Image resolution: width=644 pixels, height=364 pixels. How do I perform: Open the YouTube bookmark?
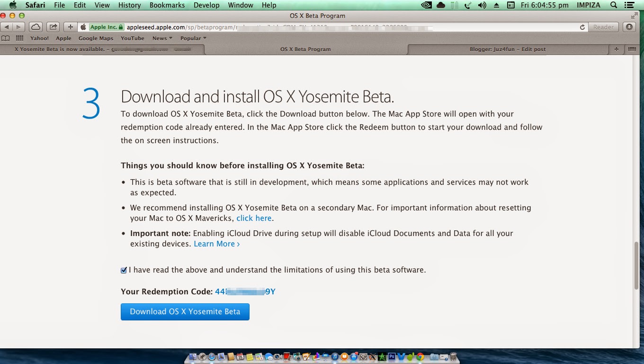pyautogui.click(x=133, y=38)
